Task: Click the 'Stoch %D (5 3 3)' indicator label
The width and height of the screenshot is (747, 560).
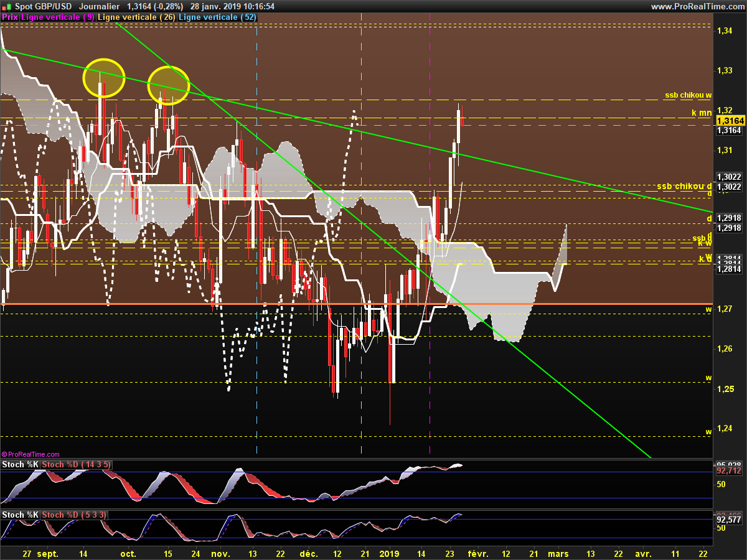Action: pyautogui.click(x=75, y=515)
